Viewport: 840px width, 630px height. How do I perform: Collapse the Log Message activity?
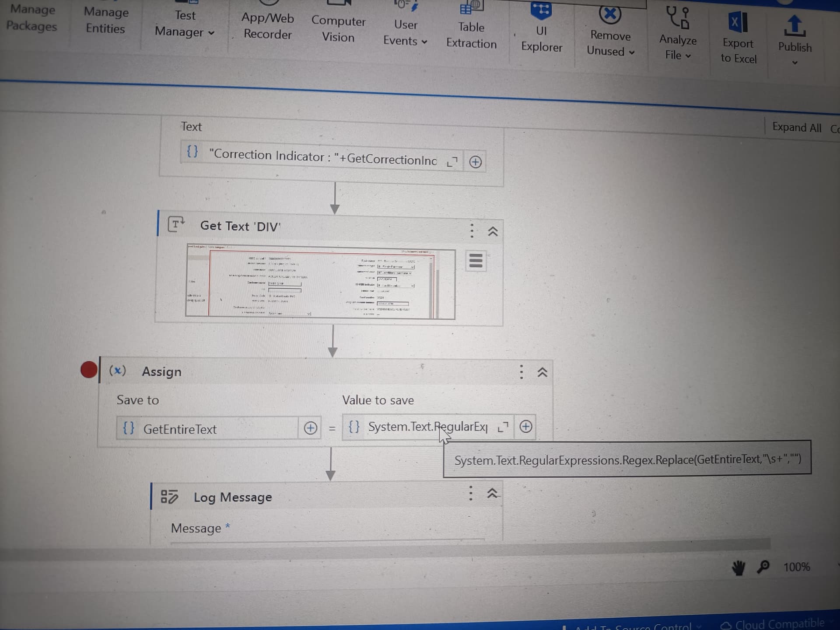click(x=492, y=494)
